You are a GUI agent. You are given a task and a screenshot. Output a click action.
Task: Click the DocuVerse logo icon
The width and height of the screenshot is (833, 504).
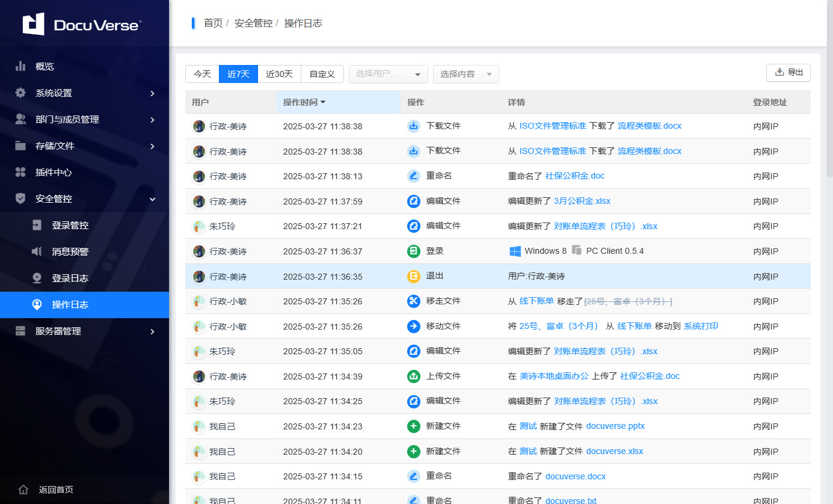[34, 24]
